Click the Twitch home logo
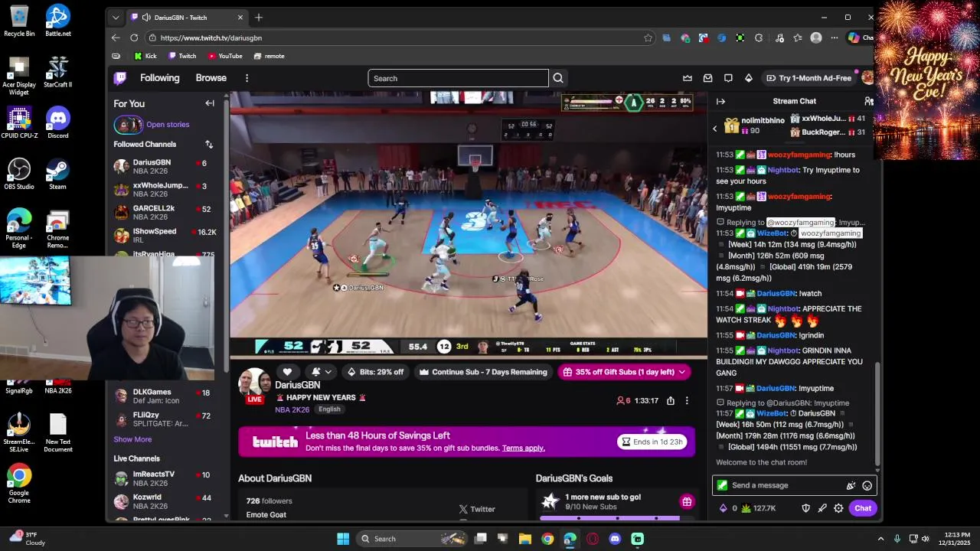Screen dimensions: 980x551 tap(120, 78)
